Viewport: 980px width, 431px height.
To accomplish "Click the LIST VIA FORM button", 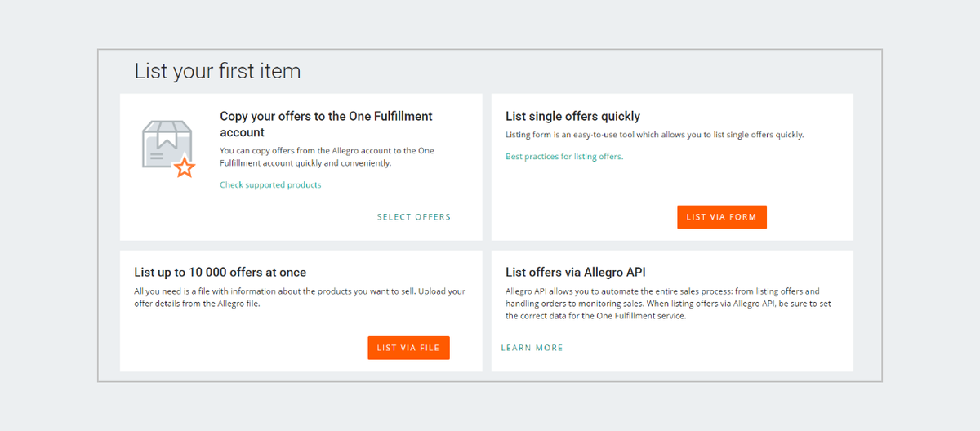I will pos(722,217).
